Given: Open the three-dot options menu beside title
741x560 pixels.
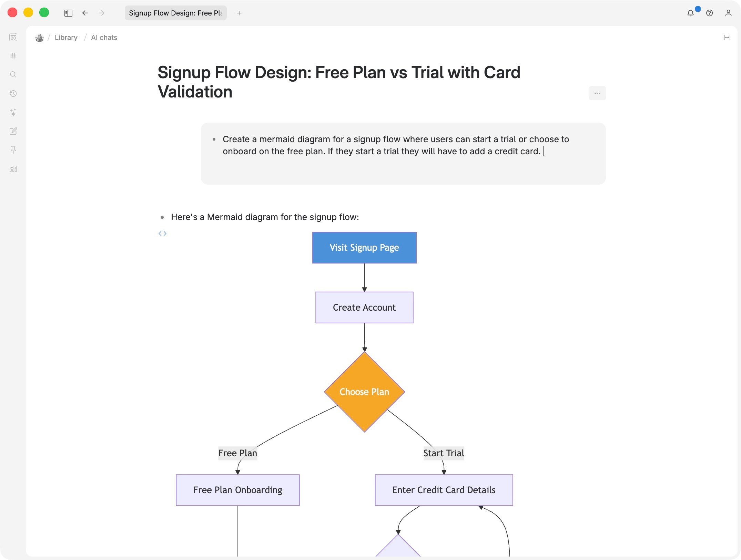Looking at the screenshot, I should point(597,93).
